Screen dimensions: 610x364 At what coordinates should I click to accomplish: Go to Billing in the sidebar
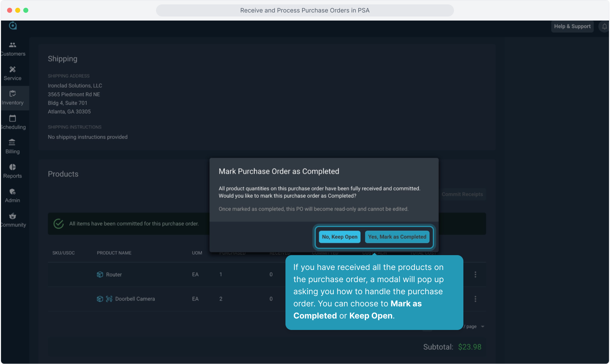pos(13,147)
